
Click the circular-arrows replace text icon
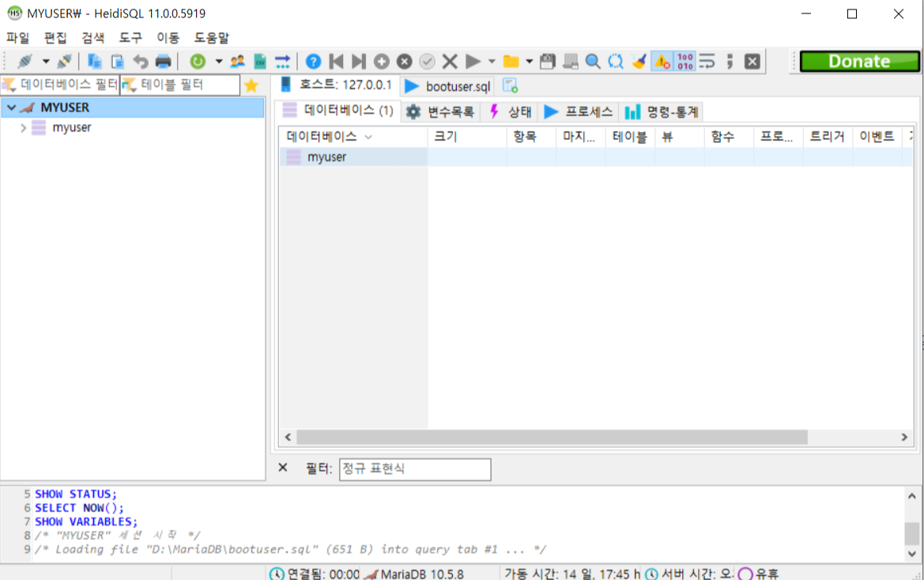(616, 61)
